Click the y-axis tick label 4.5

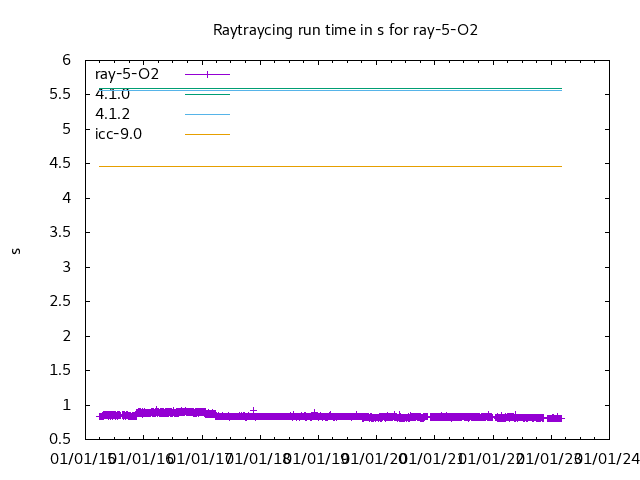61,164
